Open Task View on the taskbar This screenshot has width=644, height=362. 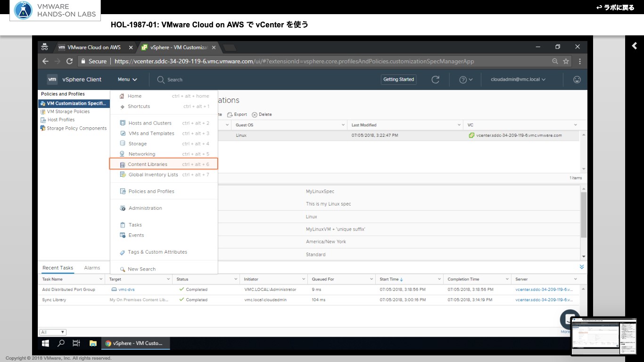76,343
